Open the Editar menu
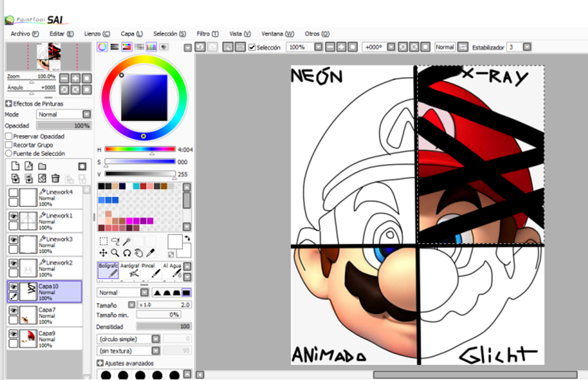The image size is (588, 380). [x=61, y=34]
